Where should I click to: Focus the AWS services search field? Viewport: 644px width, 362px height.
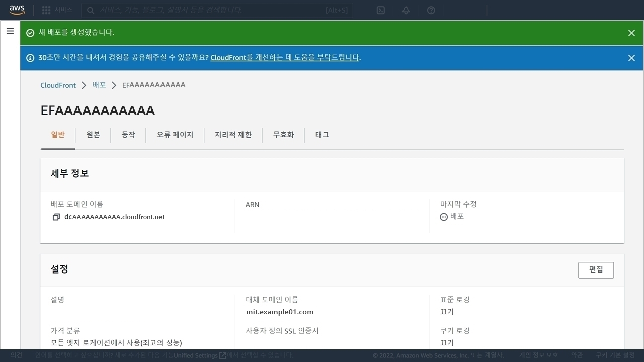[217, 10]
